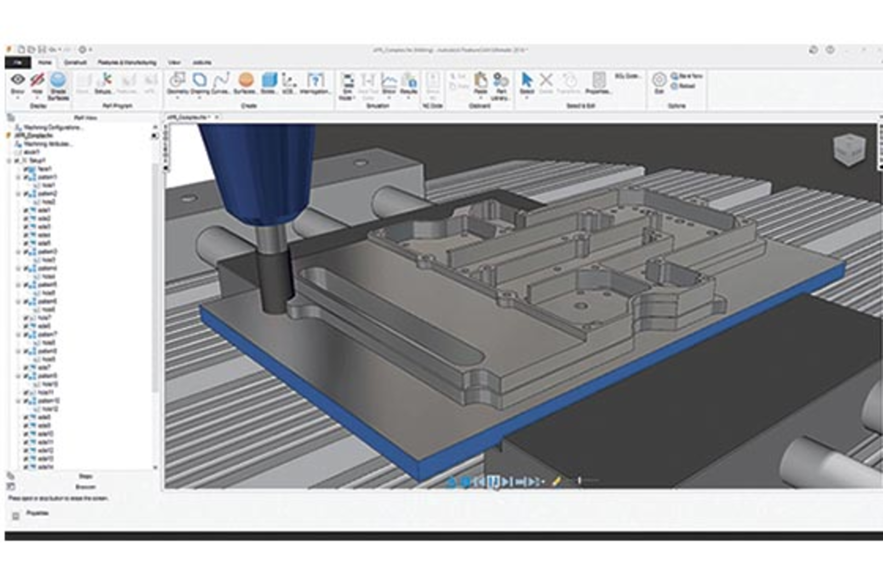The image size is (883, 588).
Task: Collapse the Setup1 tree node
Action: (9, 161)
